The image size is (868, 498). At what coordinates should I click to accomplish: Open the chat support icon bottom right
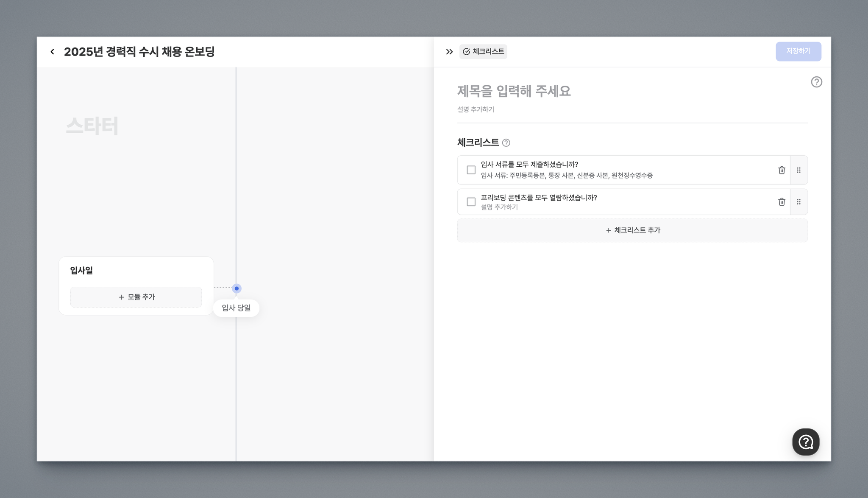[805, 442]
